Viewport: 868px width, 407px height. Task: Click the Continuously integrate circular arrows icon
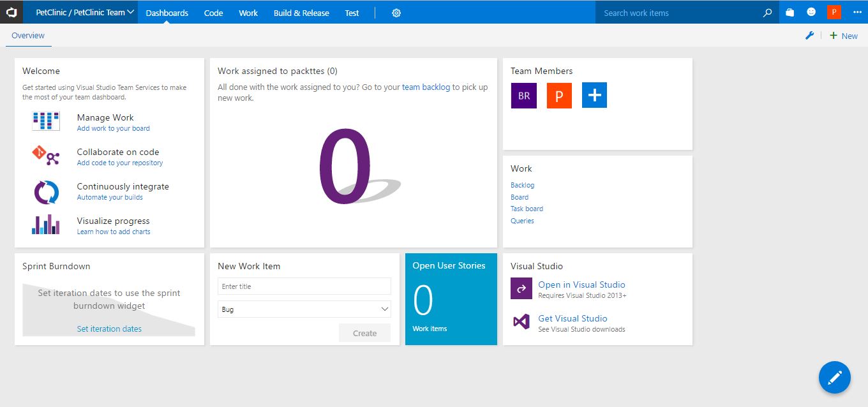click(x=46, y=192)
